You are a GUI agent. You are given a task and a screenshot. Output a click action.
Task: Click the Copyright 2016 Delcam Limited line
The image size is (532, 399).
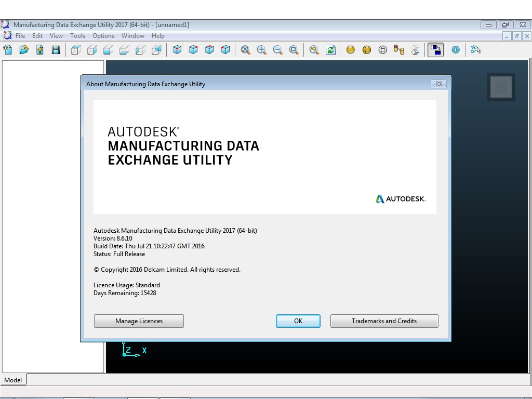click(x=167, y=270)
